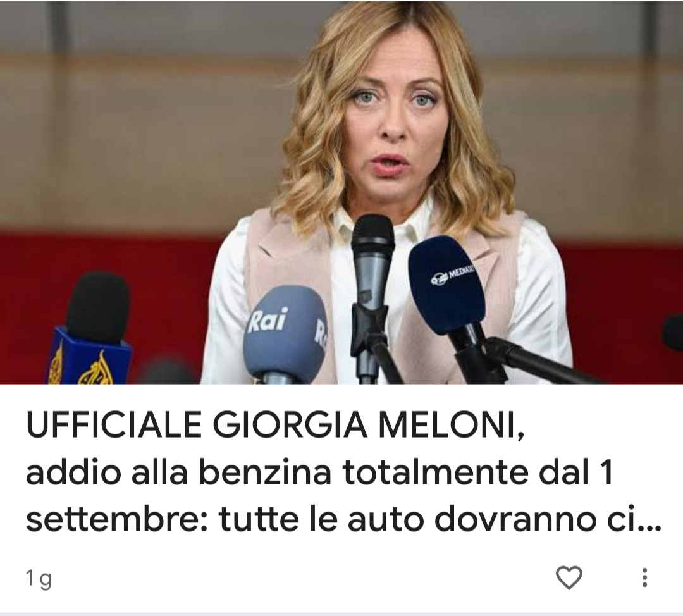Open the article via its photo thumbnail
Screen dimensions: 683x616
pos(341,192)
